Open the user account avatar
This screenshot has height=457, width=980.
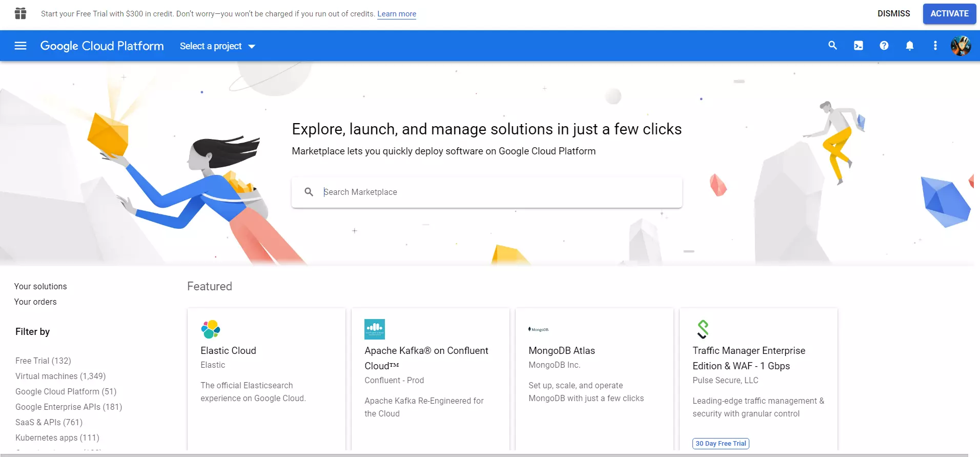pos(961,46)
